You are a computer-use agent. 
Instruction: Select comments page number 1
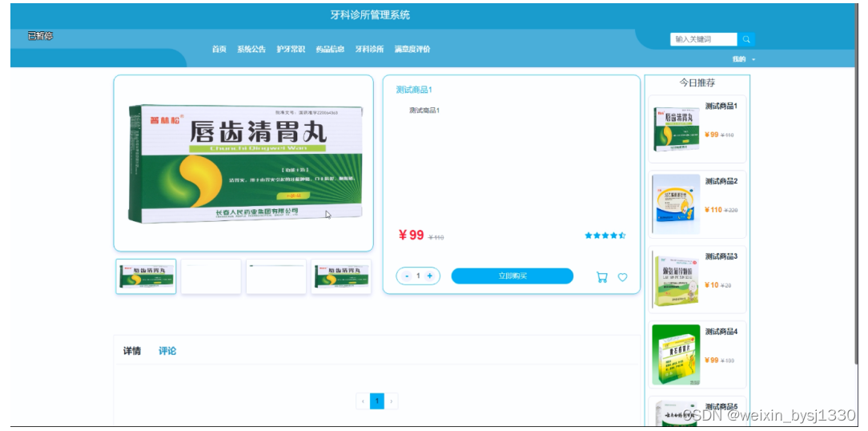click(x=377, y=401)
